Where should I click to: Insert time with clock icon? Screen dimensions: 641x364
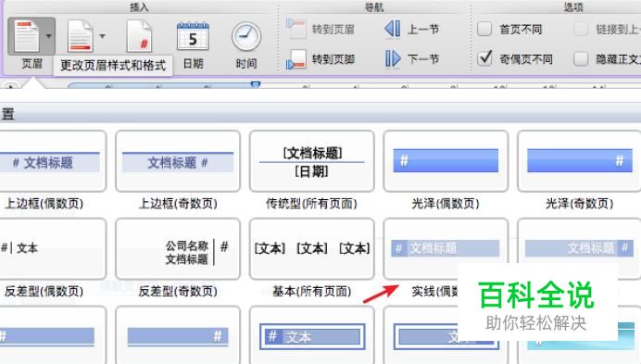point(246,36)
